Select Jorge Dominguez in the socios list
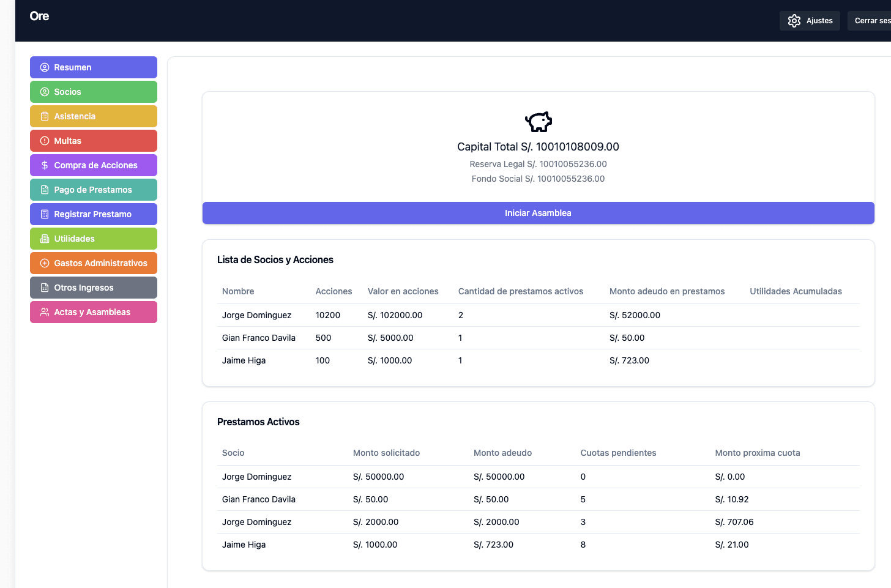This screenshot has height=588, width=891. (257, 315)
